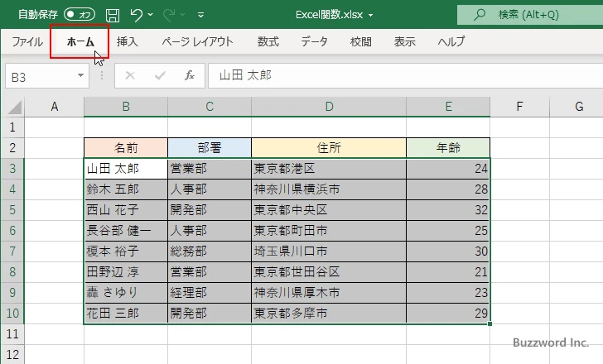Toggle the AutoSave switch
The image size is (603, 364).
click(80, 15)
